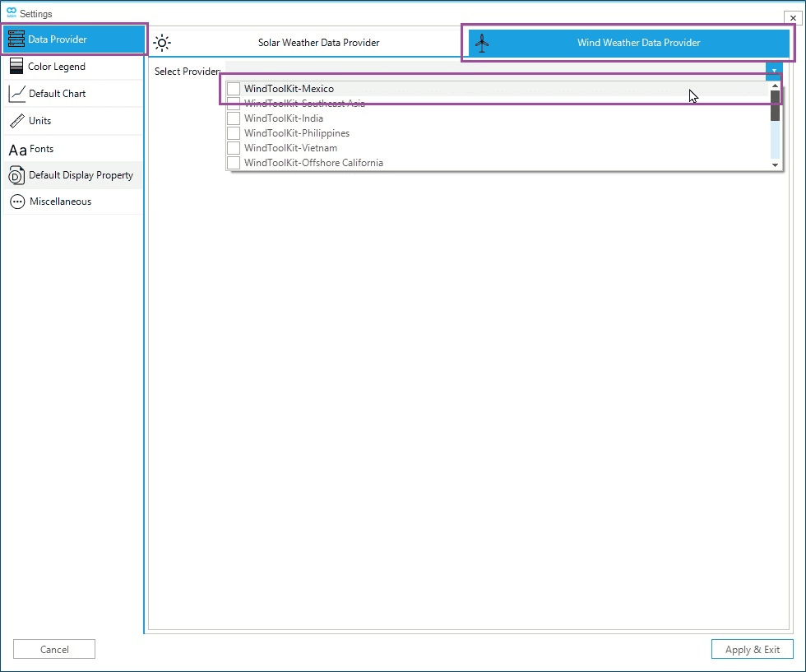
Task: Click the sun icon for solar provider
Action: click(163, 43)
